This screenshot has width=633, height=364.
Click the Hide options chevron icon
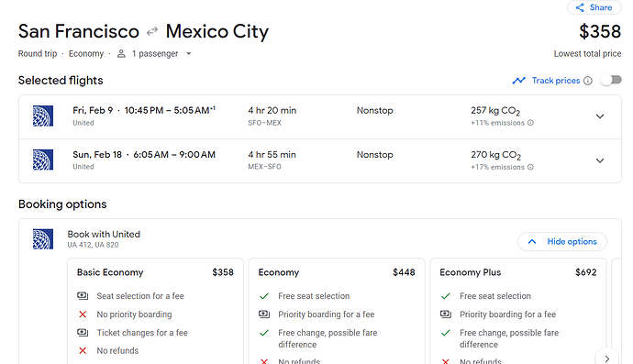pyautogui.click(x=532, y=242)
